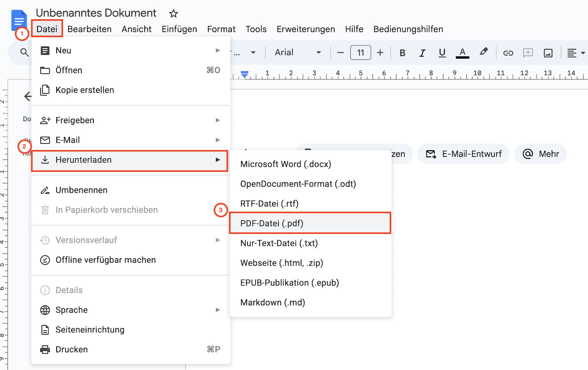Click the font size field showing 11
This screenshot has width=588, height=370.
(x=360, y=52)
